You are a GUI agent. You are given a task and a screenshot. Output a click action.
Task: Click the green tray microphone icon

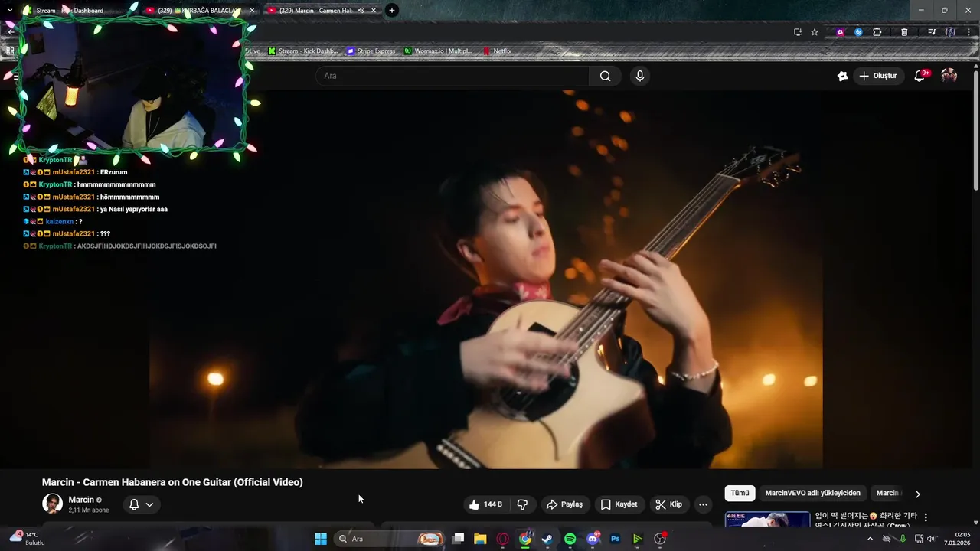click(x=903, y=539)
